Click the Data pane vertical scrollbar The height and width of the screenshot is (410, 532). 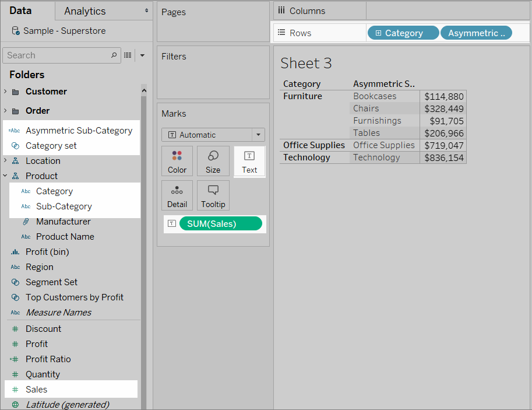144,251
